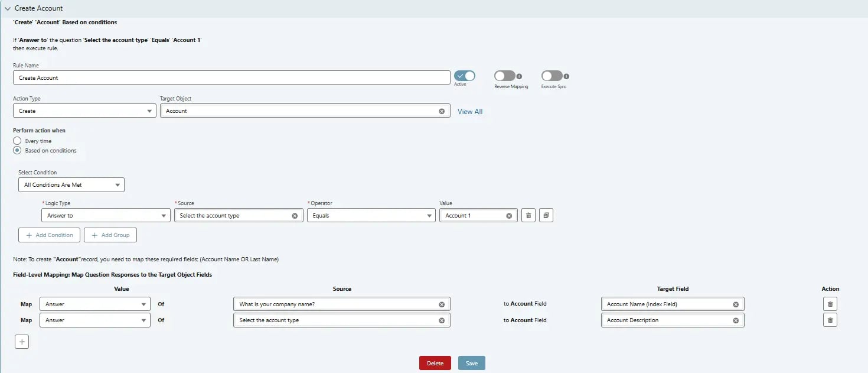Collapse the Create Account section chevron
Viewport: 868px width, 373px height.
[x=7, y=8]
